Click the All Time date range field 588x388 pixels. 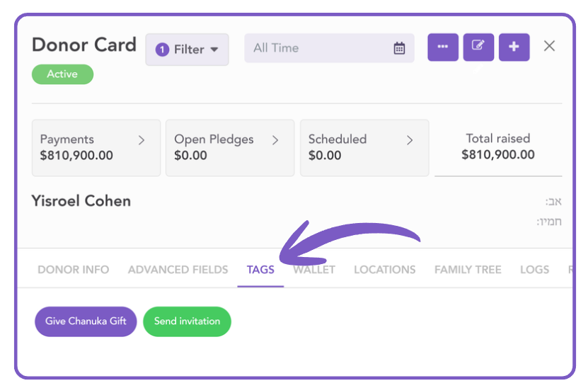pos(318,49)
